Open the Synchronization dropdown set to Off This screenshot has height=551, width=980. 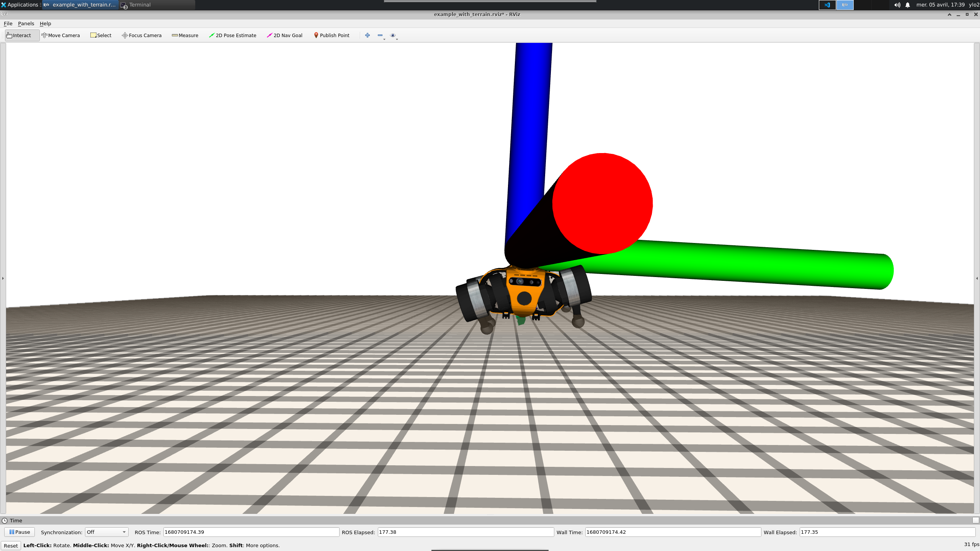coord(106,532)
